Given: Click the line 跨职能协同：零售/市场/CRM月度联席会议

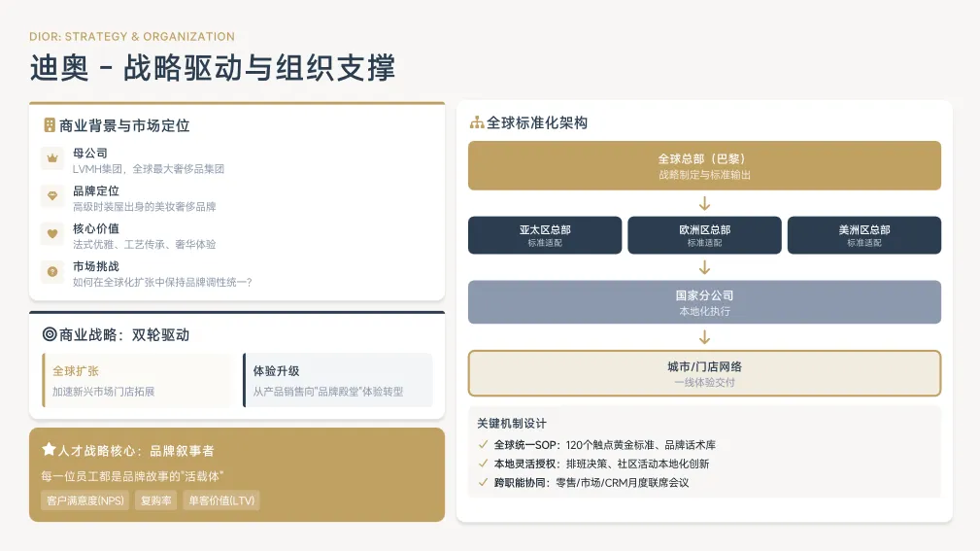Looking at the screenshot, I should [x=591, y=482].
